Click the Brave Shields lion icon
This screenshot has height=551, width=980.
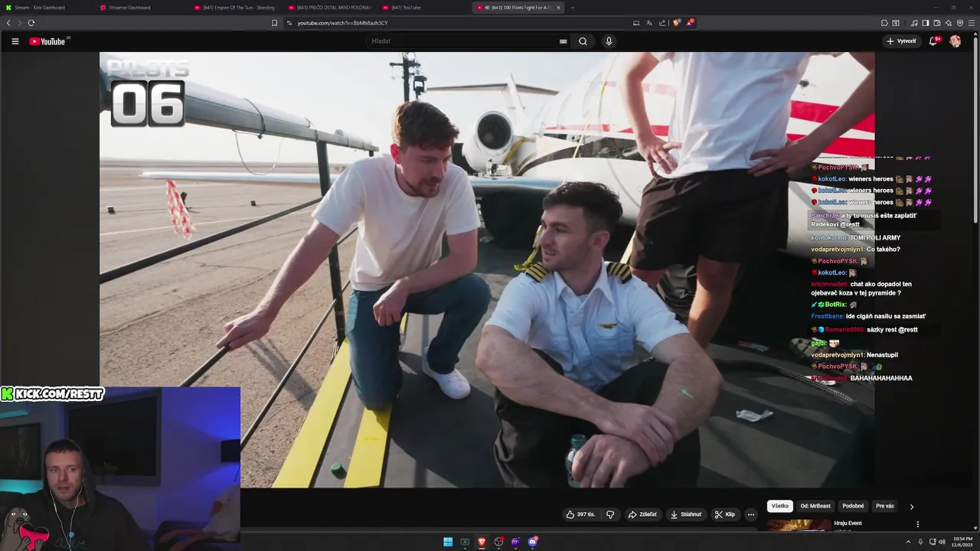point(676,23)
